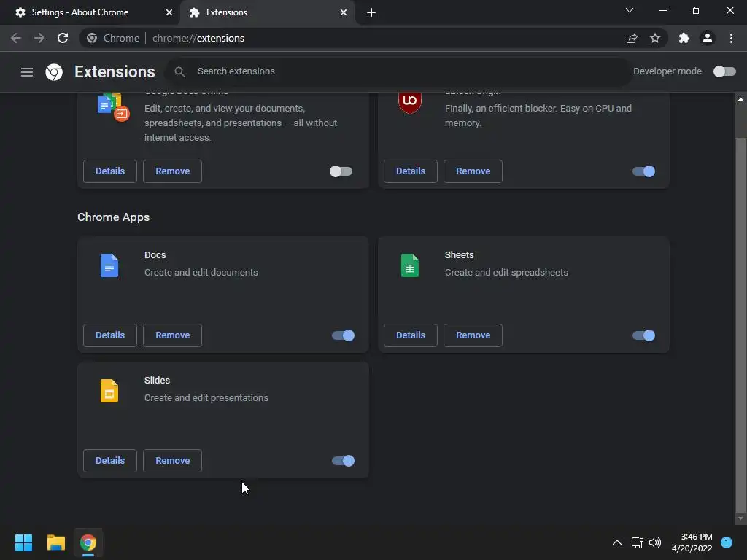Click the browser forward arrow
The height and width of the screenshot is (560, 747).
click(39, 38)
